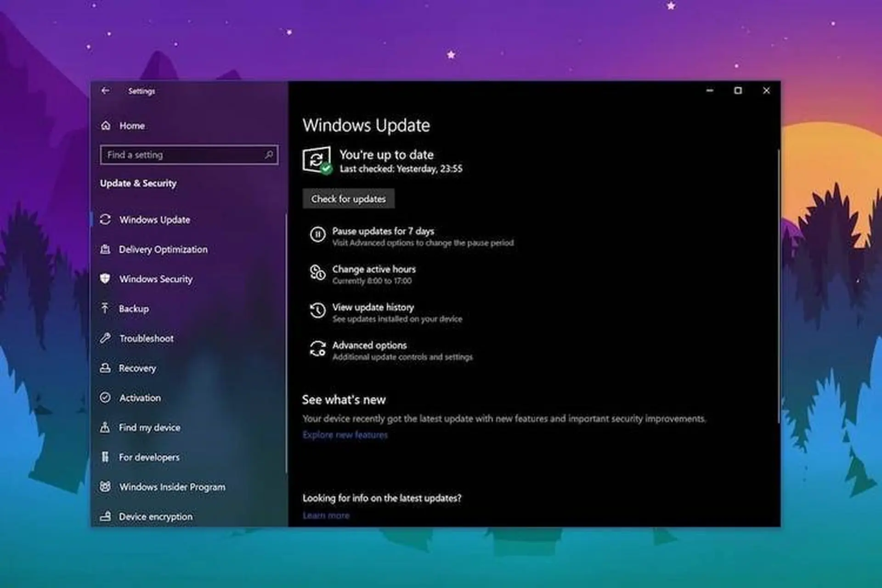This screenshot has height=588, width=882.
Task: Click the Advanced options gear-sync icon
Action: coord(317,349)
